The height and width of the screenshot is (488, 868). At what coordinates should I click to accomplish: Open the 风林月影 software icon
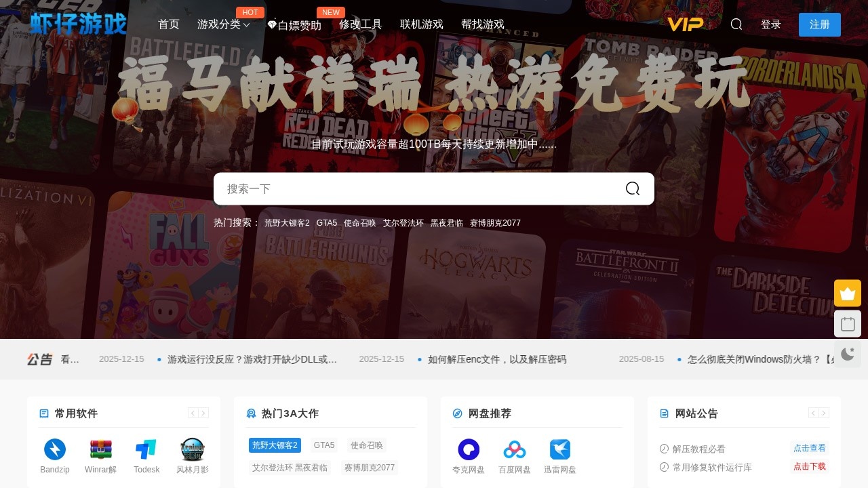pyautogui.click(x=193, y=449)
